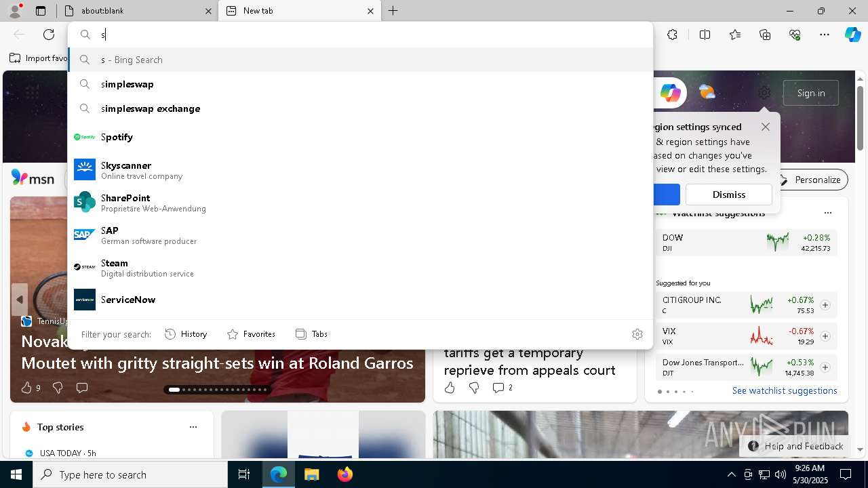Open the taskbar clock and date
This screenshot has width=868, height=488.
(x=810, y=474)
